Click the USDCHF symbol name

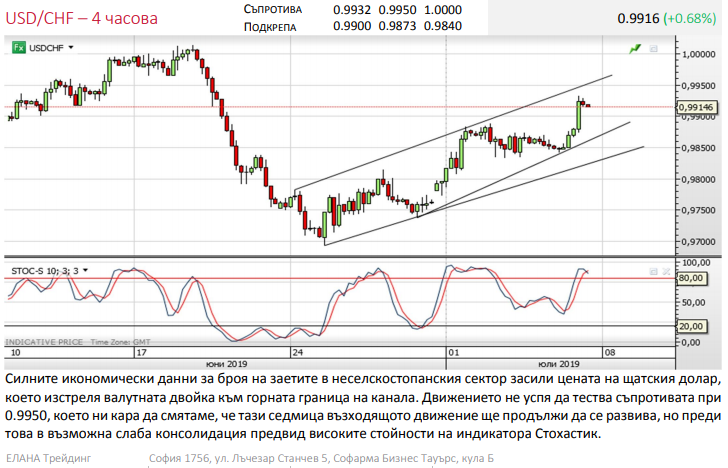46,48
